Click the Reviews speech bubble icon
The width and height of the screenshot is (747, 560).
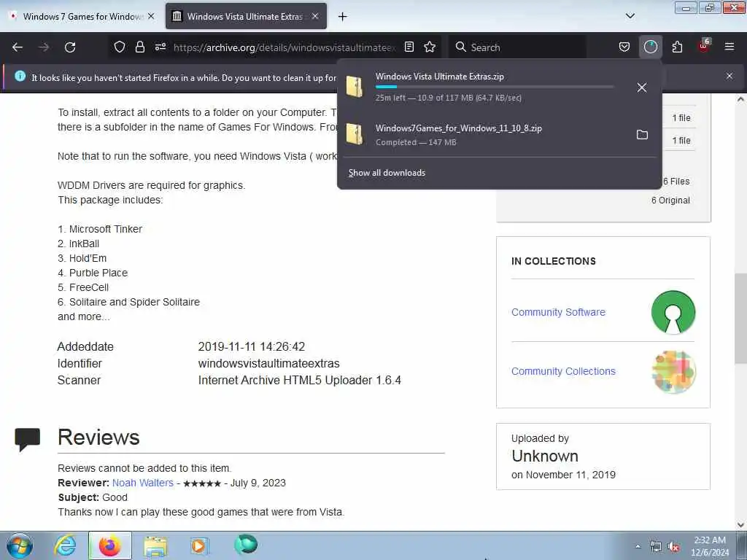click(28, 439)
